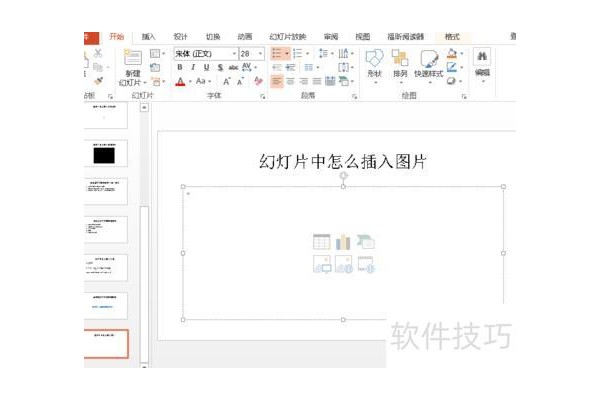This screenshot has height=400, width=600.
Task: Insert video via placeholder icon
Action: point(366,264)
